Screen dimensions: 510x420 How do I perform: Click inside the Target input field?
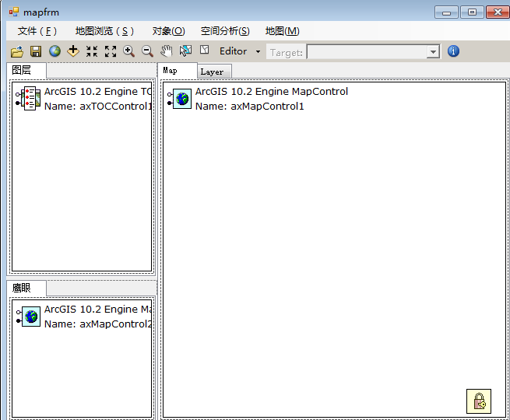[x=367, y=51]
